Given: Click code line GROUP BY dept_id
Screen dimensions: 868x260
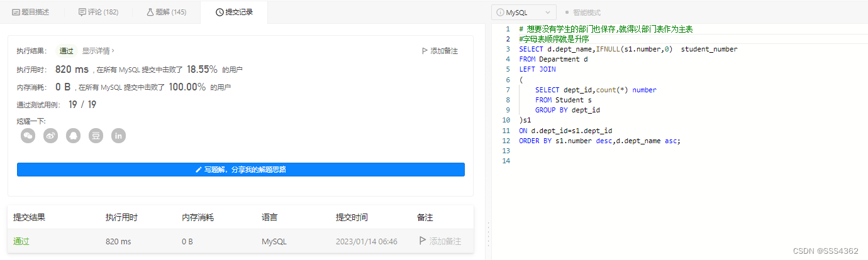Looking at the screenshot, I should pyautogui.click(x=567, y=110).
